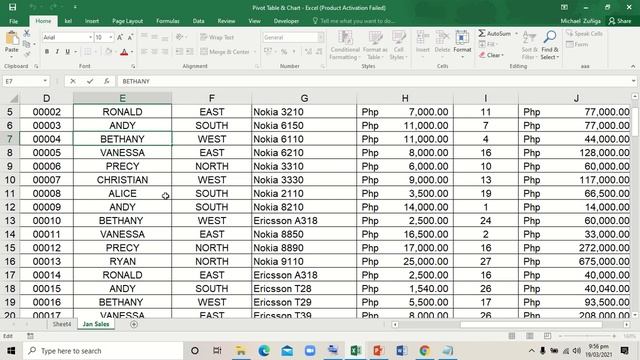
Task: Collapse the ribbon with the chevron
Action: (633, 66)
